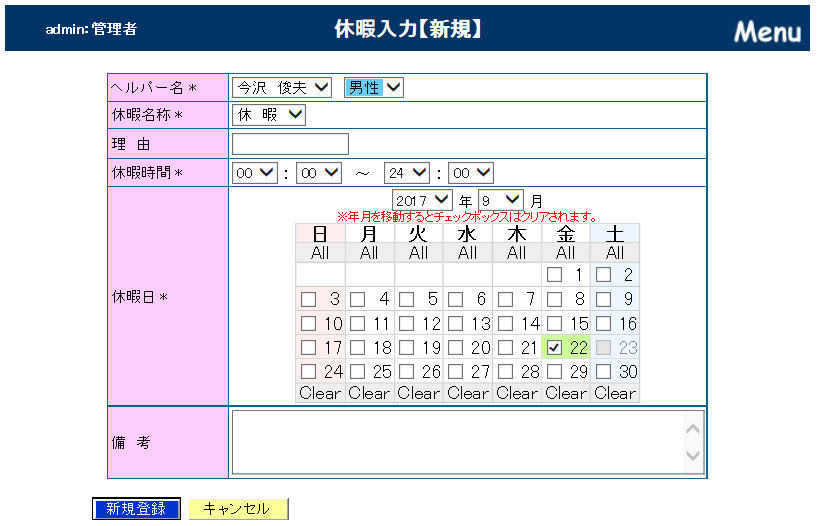Open the Menu link in header

coord(767,31)
